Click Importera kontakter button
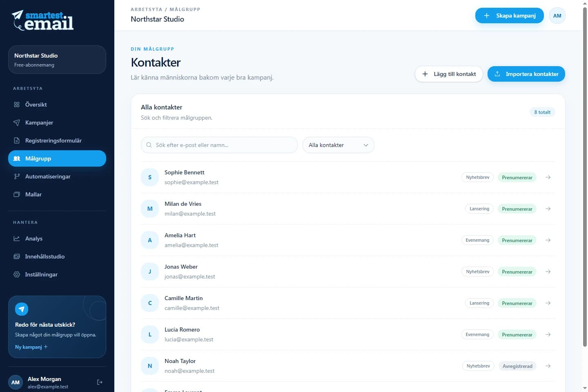588x392 pixels. click(526, 74)
